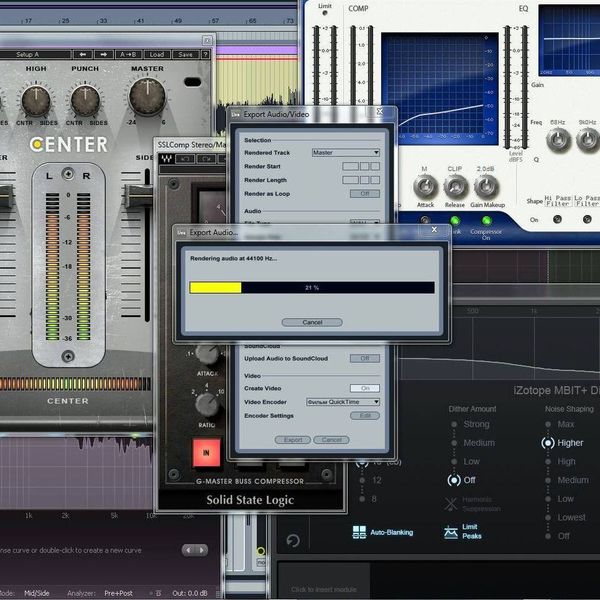Click the Encoder Settings Edit button
The height and width of the screenshot is (600, 600).
click(x=365, y=416)
